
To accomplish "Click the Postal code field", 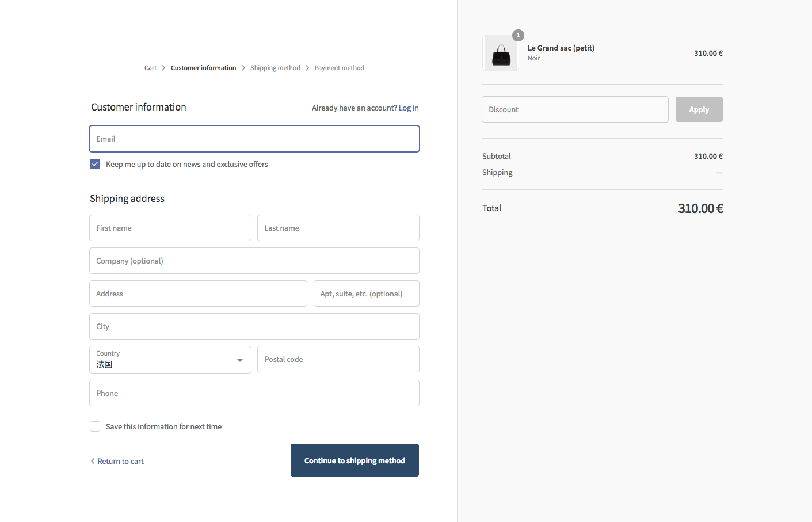I will 338,359.
